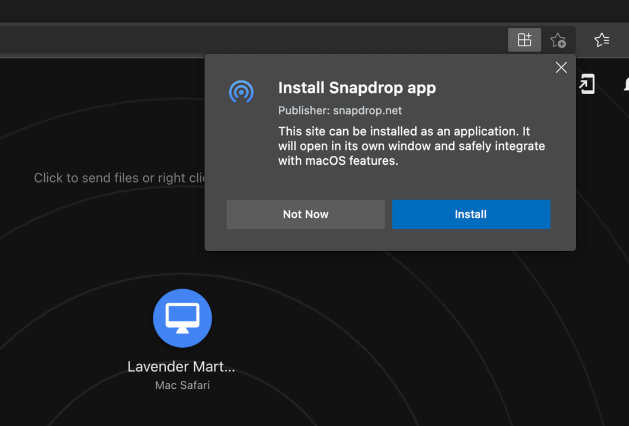The height and width of the screenshot is (426, 629).
Task: Click the app install icon in address bar
Action: 524,40
